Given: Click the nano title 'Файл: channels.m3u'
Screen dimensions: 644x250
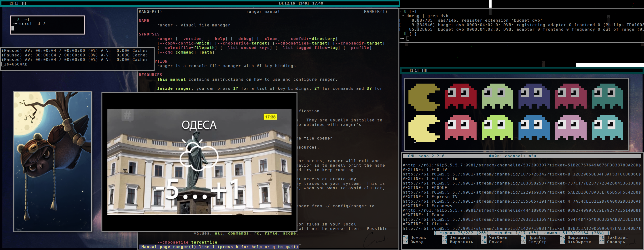Looking at the screenshot, I should [x=513, y=156].
